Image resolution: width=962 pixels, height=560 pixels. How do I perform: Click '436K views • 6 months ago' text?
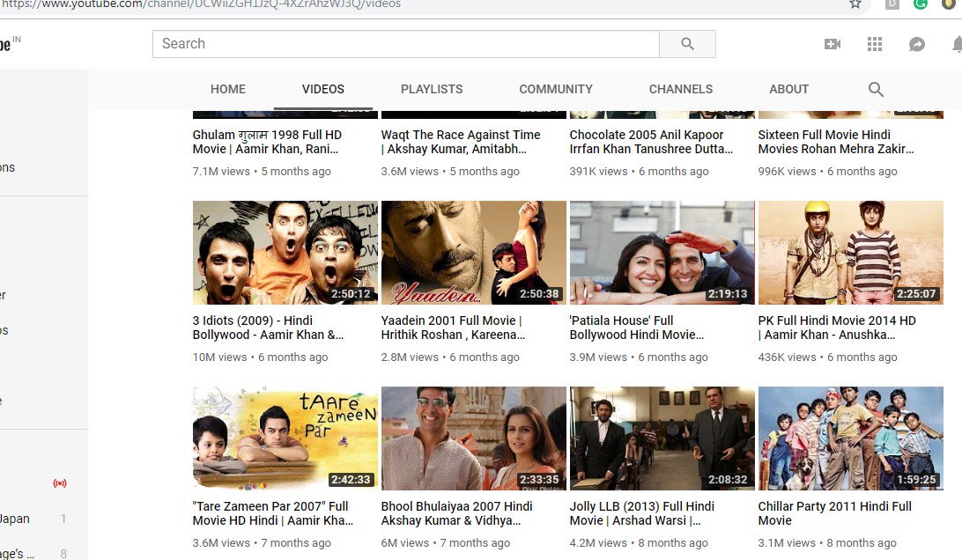coord(827,357)
